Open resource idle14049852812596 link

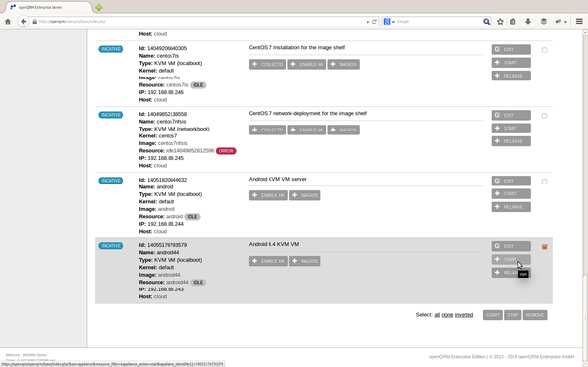(x=190, y=151)
